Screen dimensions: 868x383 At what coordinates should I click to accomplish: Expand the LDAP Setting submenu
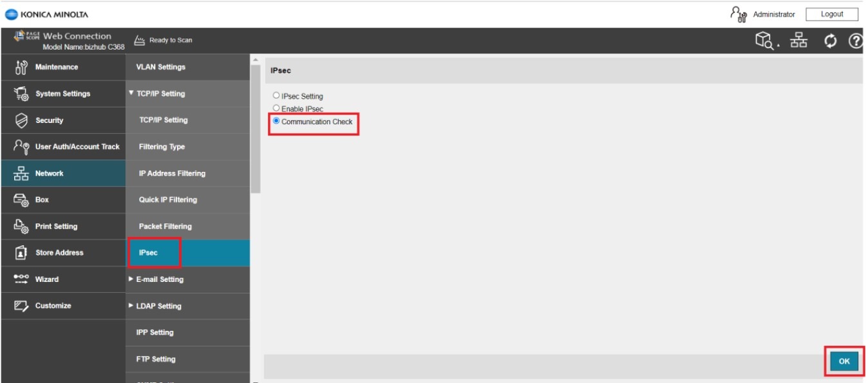(x=158, y=306)
